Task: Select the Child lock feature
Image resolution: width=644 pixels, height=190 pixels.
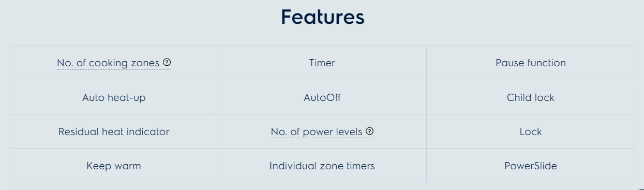Action: coord(531,97)
